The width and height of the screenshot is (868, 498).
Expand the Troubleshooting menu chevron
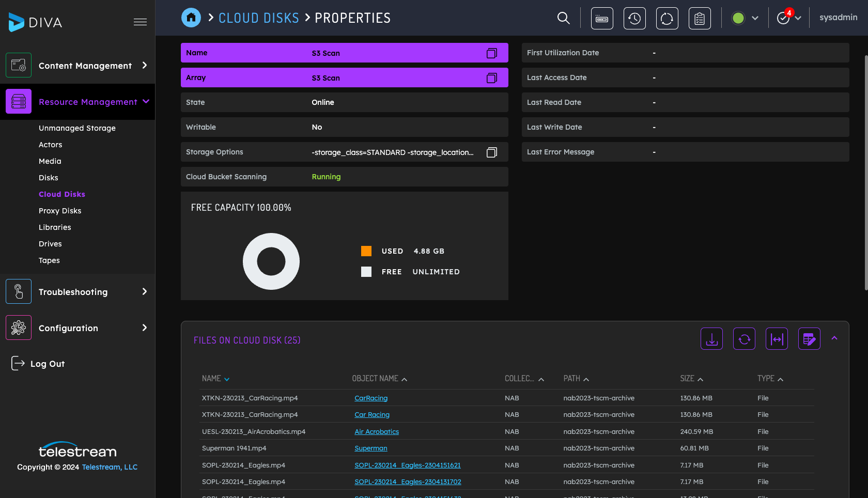coord(145,291)
